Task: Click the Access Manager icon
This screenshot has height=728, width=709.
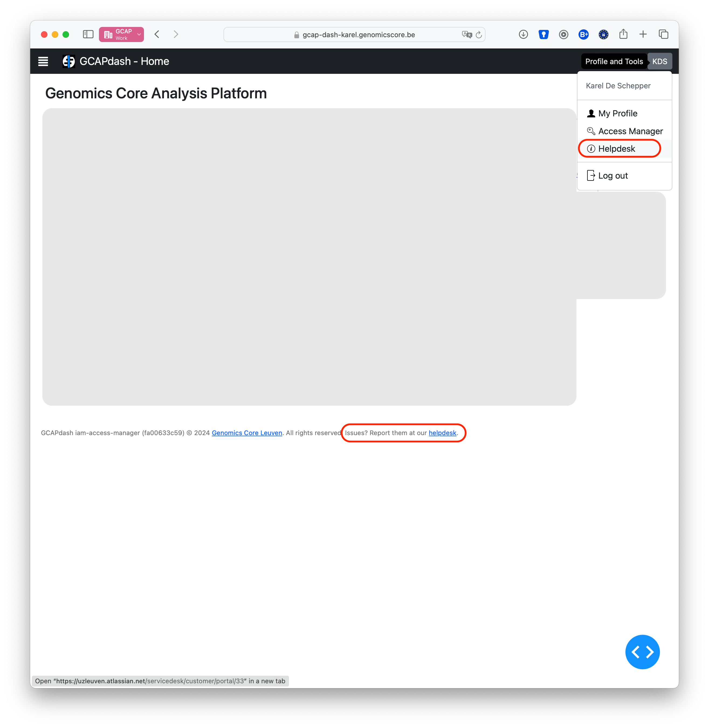Action: coord(591,131)
